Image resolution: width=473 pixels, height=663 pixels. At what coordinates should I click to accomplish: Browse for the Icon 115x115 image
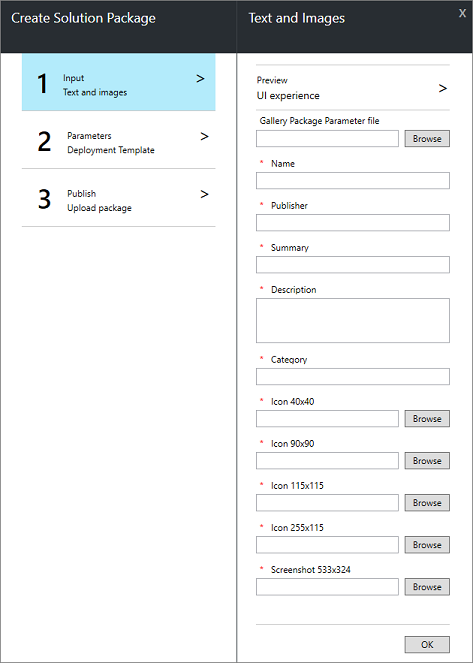click(x=427, y=503)
